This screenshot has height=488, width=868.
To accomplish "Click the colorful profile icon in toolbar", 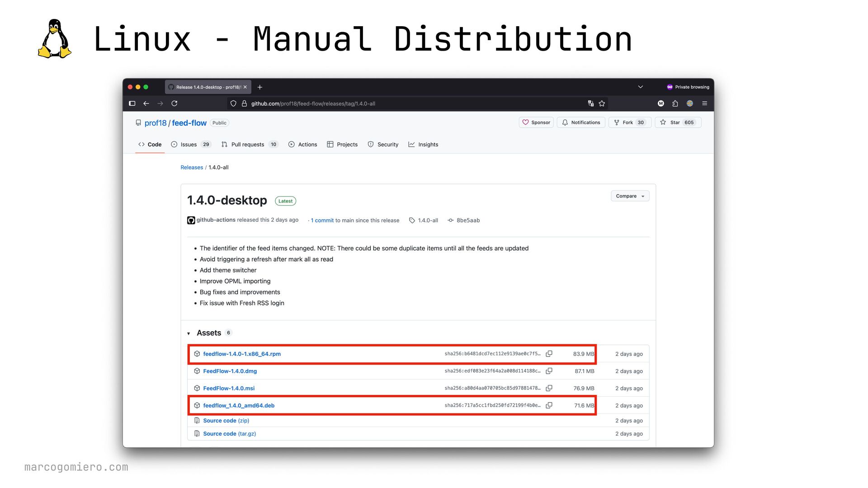I will coord(690,103).
